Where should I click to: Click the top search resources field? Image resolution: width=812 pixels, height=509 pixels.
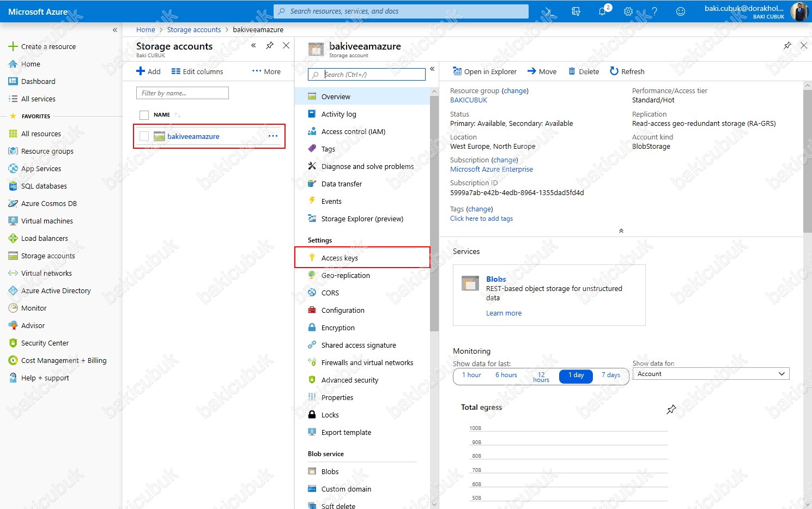[x=401, y=11]
